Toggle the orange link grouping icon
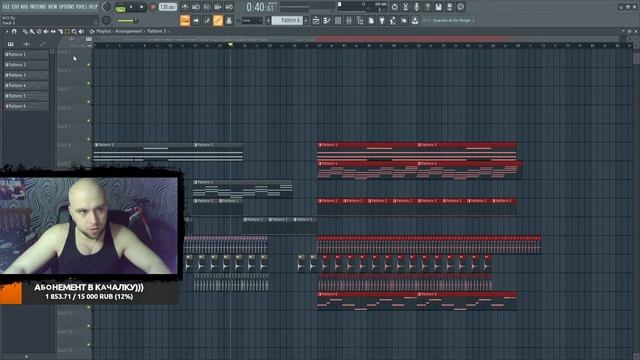 pyautogui.click(x=218, y=20)
